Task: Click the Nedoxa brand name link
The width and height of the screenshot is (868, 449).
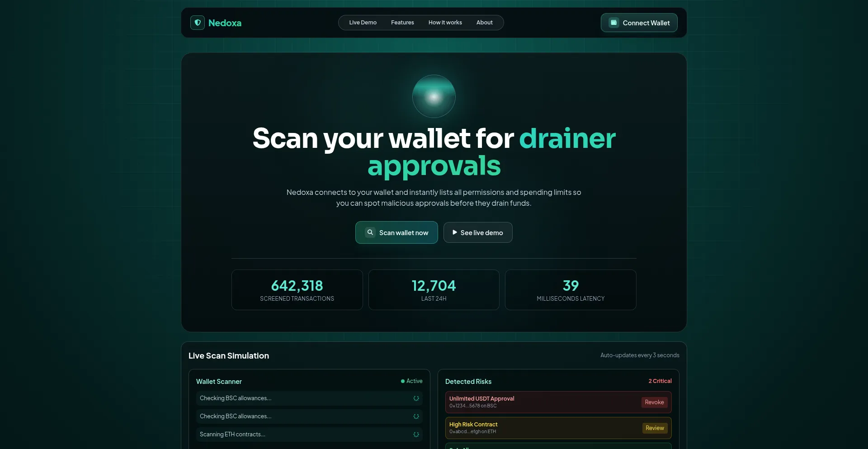Action: click(x=225, y=23)
